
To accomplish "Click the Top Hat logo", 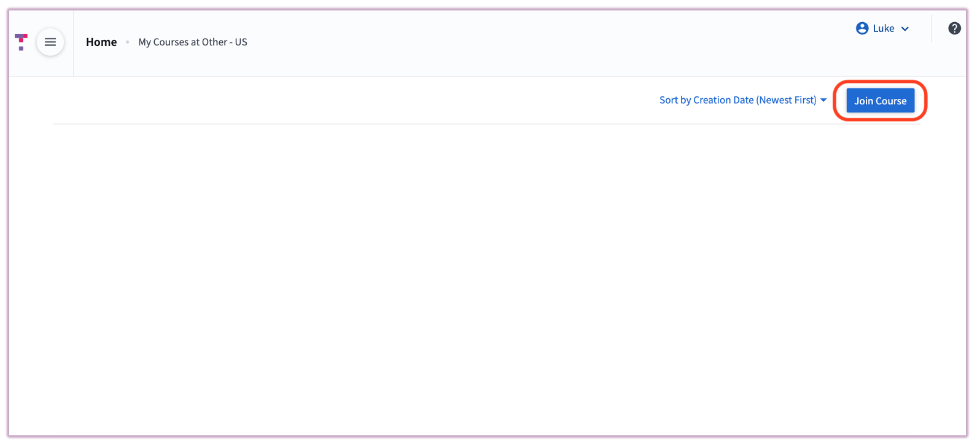I will pos(21,42).
